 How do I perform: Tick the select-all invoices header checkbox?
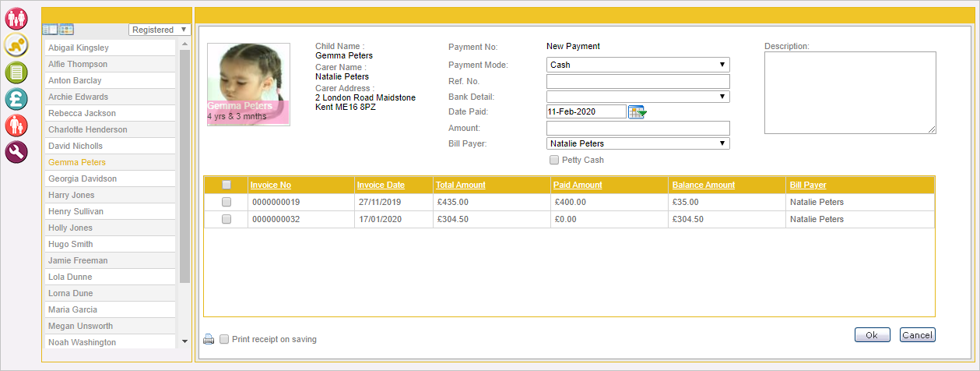[x=227, y=185]
